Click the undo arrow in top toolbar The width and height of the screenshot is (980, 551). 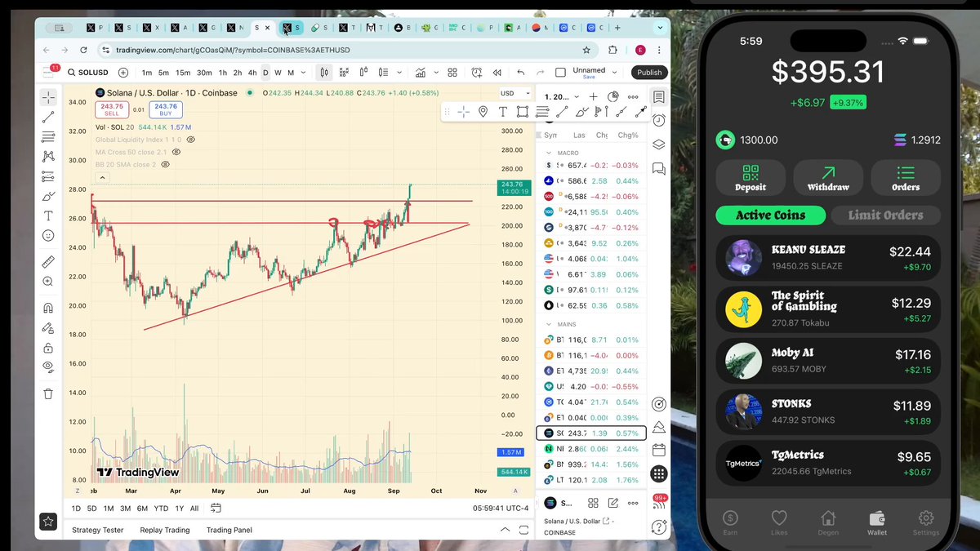521,73
